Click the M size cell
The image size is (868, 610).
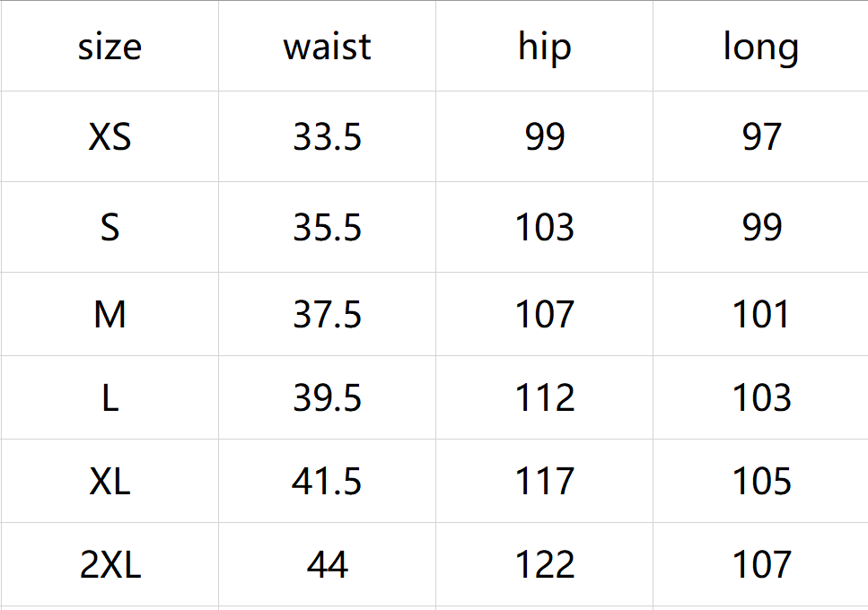(x=110, y=315)
